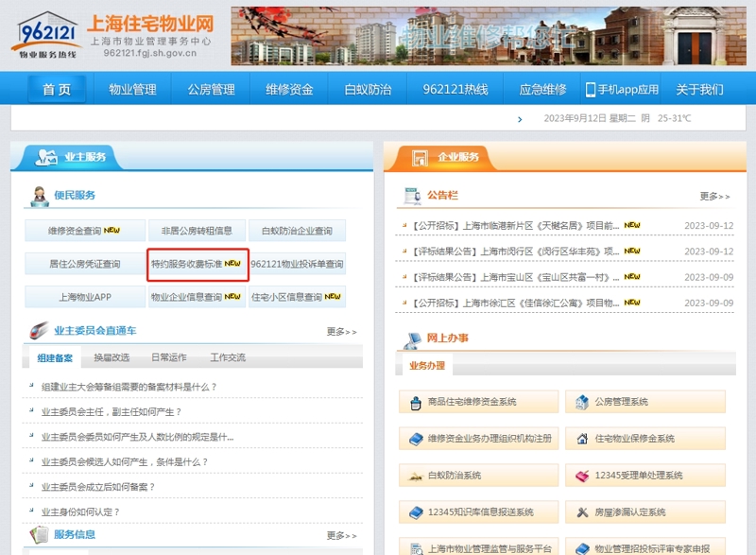Viewport: 756px width, 555px height.
Task: Click the 962121 物业服务热线 logo
Action: click(x=45, y=34)
